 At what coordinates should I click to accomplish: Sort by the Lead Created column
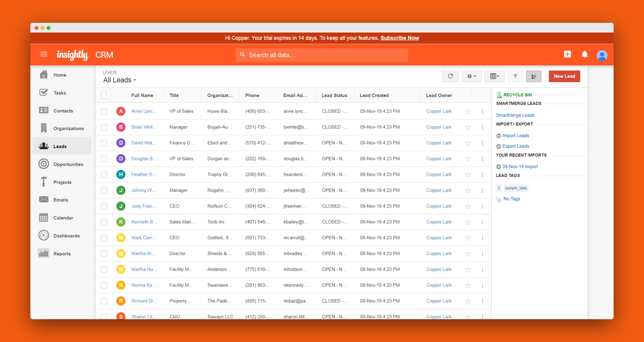pyautogui.click(x=374, y=95)
